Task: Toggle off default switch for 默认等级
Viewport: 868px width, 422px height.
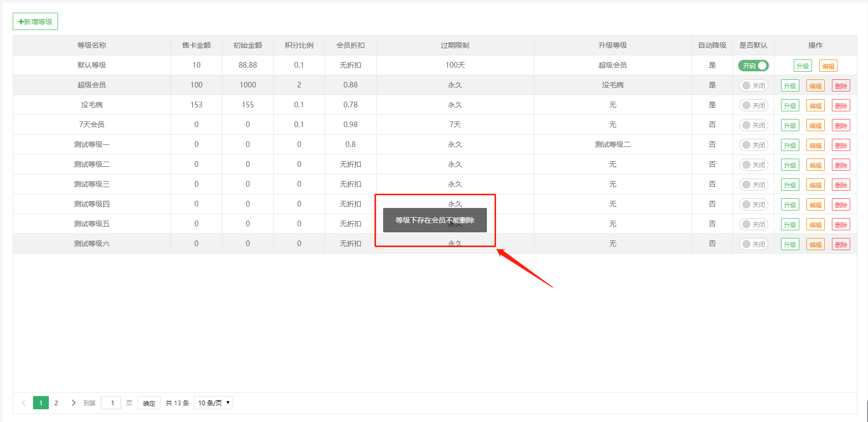Action: (x=753, y=66)
